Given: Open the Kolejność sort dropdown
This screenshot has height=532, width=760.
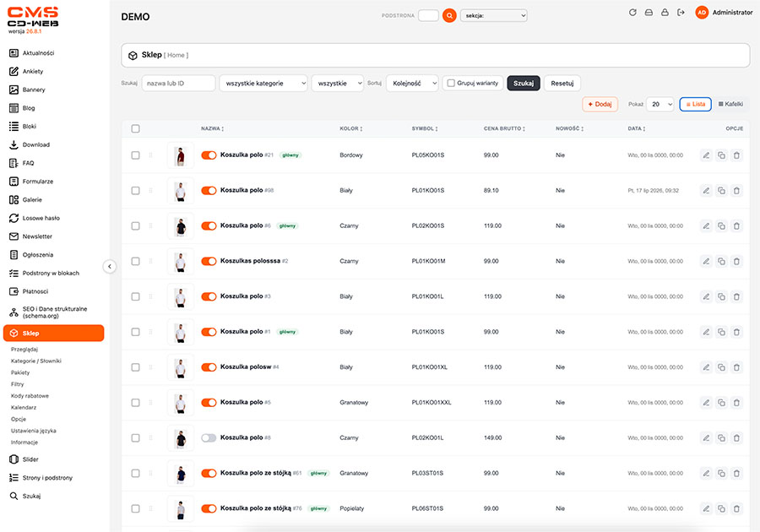Looking at the screenshot, I should click(412, 84).
